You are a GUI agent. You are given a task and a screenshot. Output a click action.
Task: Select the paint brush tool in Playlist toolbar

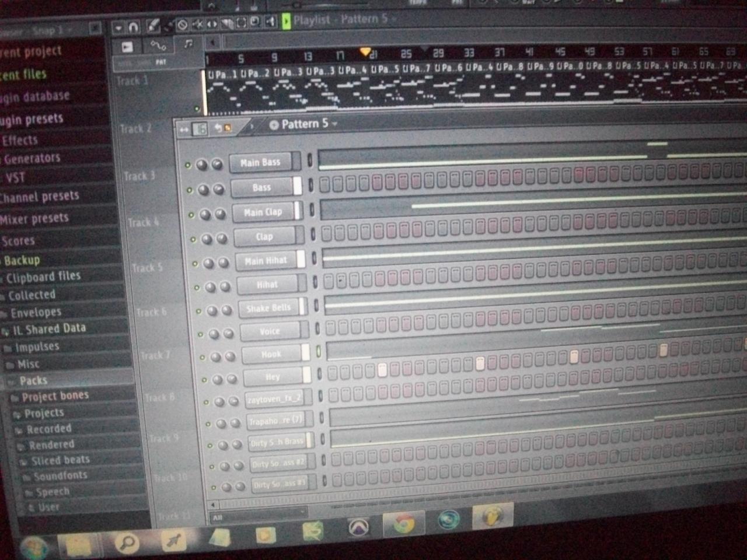coord(169,26)
